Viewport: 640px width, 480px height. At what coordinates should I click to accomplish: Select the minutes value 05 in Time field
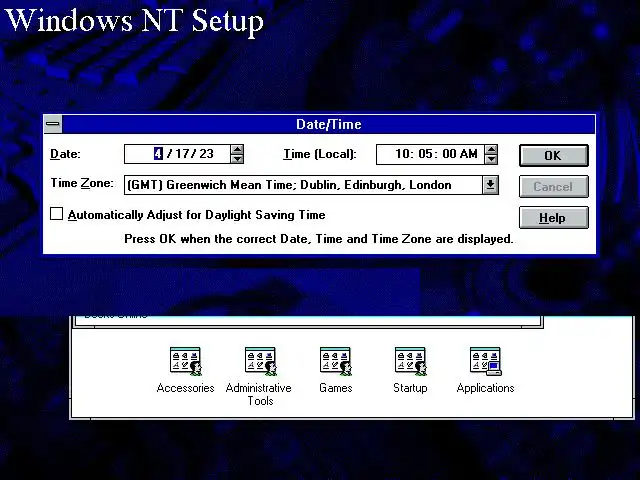(425, 154)
